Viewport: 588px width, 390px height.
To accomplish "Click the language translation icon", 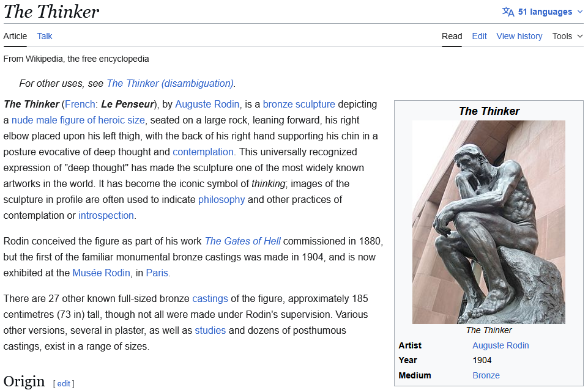I will pos(508,12).
